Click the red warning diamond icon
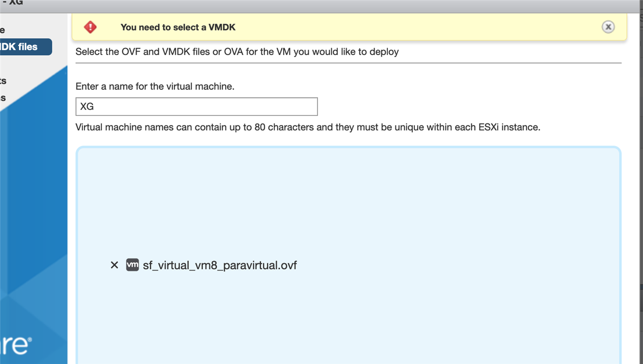Screen dimensions: 643x364 point(90,27)
